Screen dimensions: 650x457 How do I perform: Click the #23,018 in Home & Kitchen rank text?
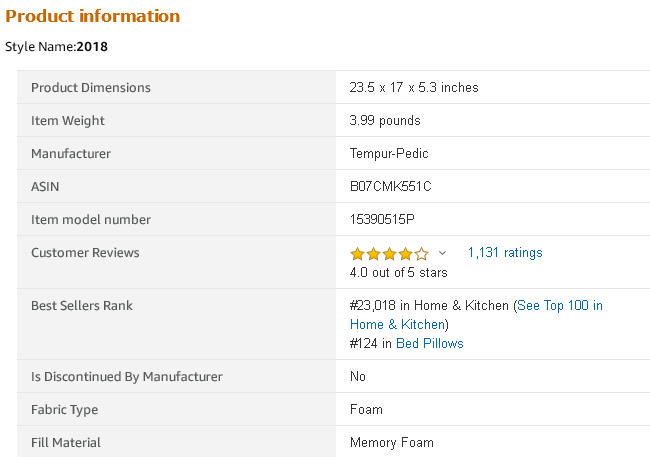point(429,306)
